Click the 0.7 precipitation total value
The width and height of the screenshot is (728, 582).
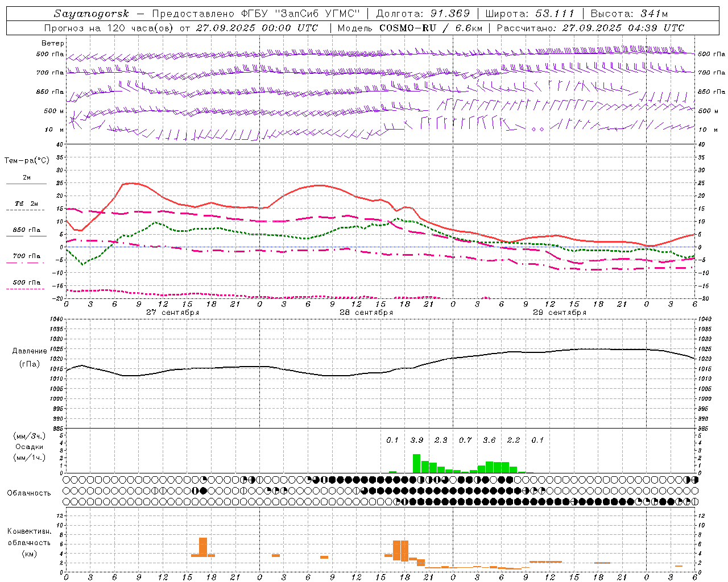tap(465, 440)
